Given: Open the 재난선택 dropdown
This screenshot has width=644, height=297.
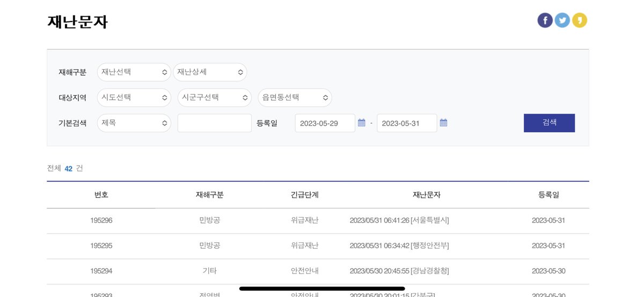Looking at the screenshot, I should click(134, 72).
